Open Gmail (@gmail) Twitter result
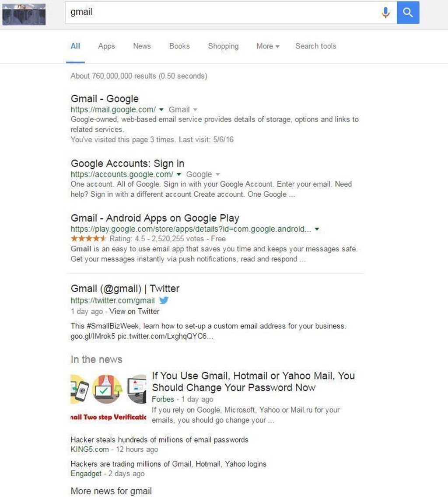 tap(125, 289)
